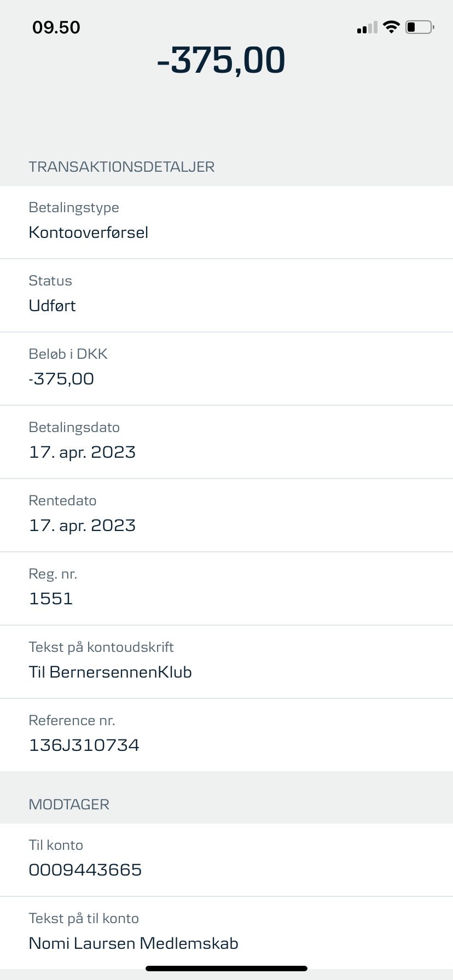453x980 pixels.
Task: Tap the Reference nr. label
Action: (x=72, y=720)
